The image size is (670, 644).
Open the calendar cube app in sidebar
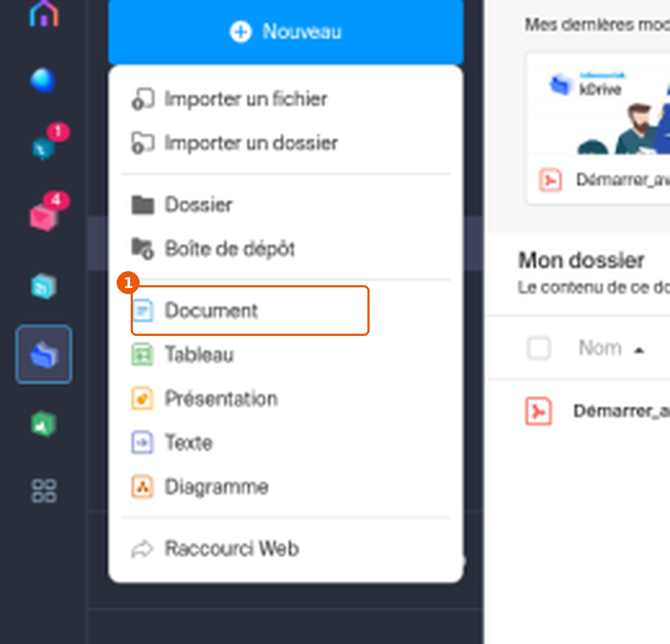coord(44,286)
